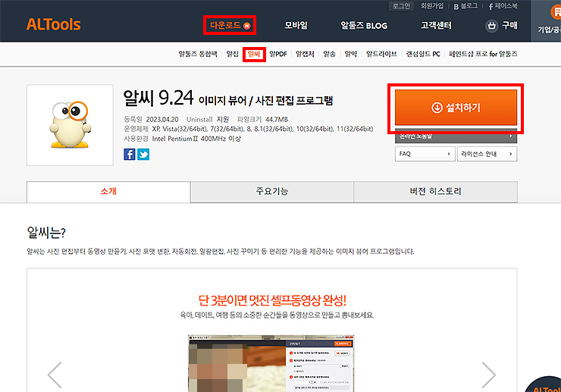Share on Facebook icon
This screenshot has width=561, height=392.
pos(130,154)
